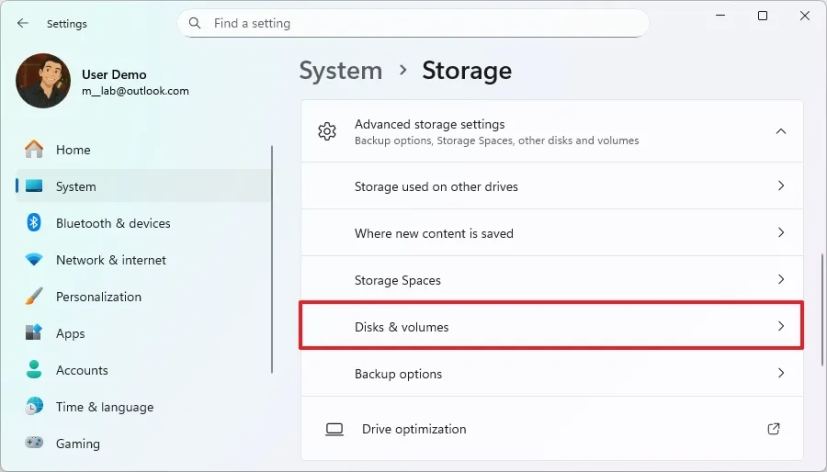Navigate to System in the breadcrumb
The height and width of the screenshot is (472, 827).
(x=341, y=71)
